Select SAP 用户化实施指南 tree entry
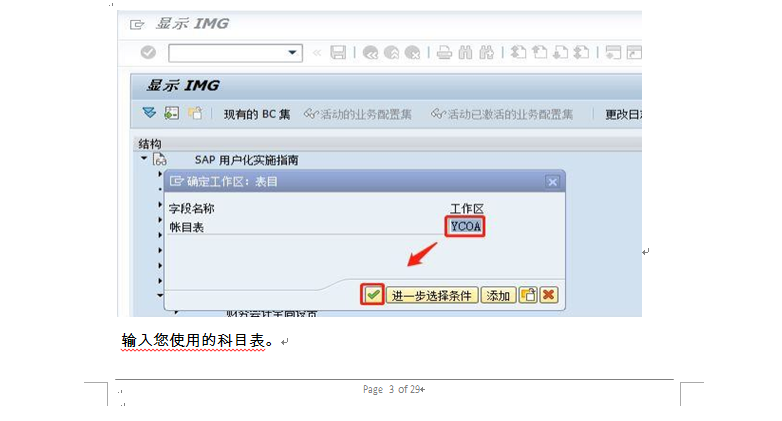Viewport: 782px width, 421px height. (246, 160)
